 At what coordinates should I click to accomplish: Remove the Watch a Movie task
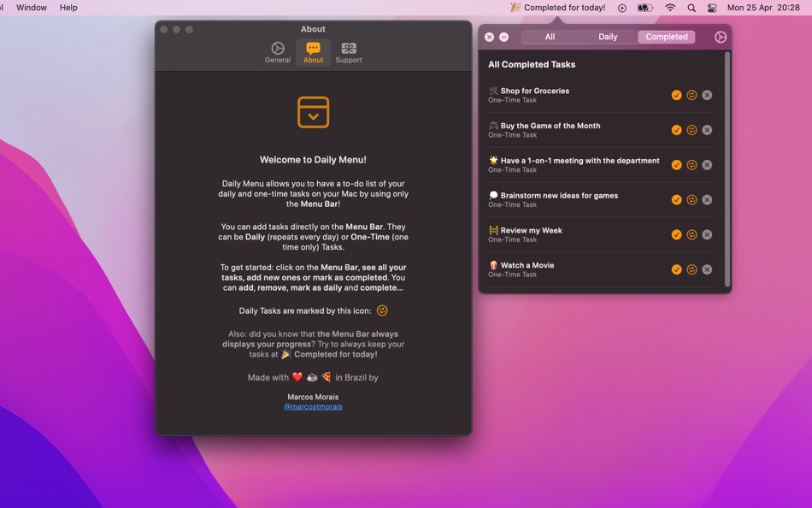(707, 269)
